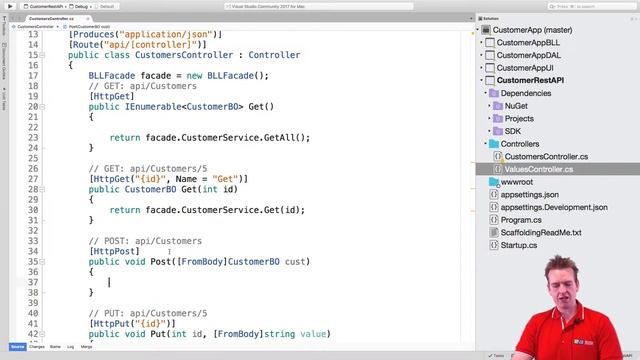640x360 pixels.
Task: Collapse Put method fold at line 42
Action: tap(42, 334)
